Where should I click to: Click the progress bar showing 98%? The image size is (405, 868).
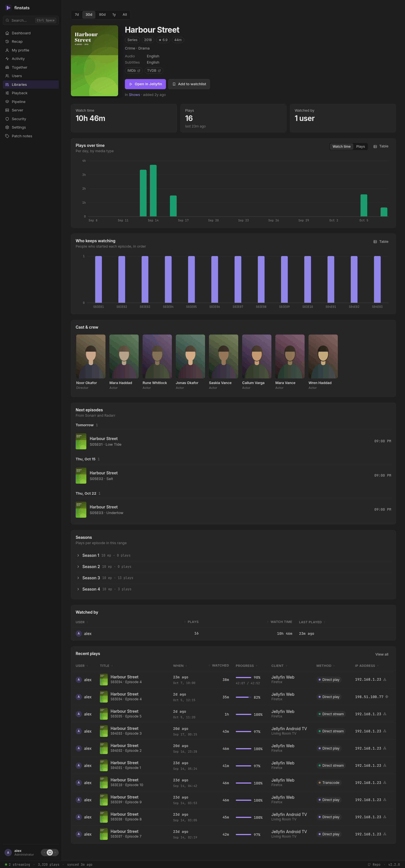(244, 677)
